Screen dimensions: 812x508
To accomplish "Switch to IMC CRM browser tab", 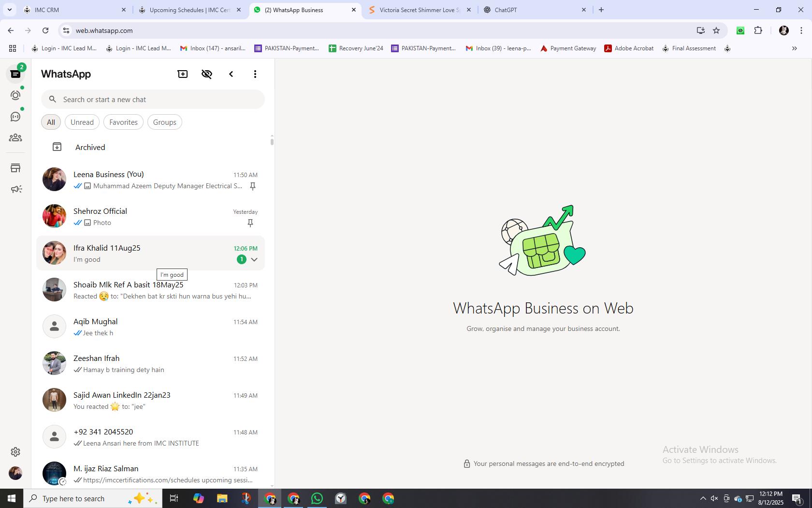I will coord(75,10).
